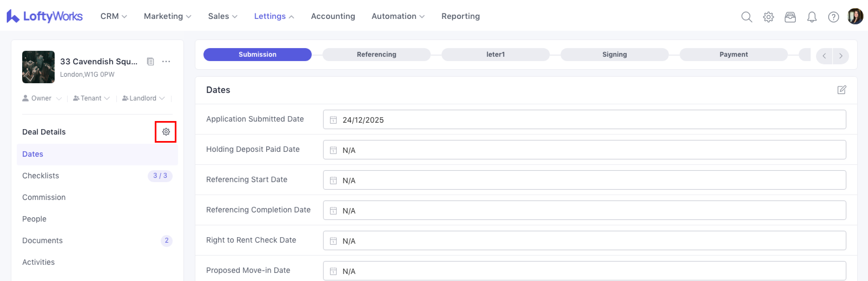Open the global search icon

[746, 17]
